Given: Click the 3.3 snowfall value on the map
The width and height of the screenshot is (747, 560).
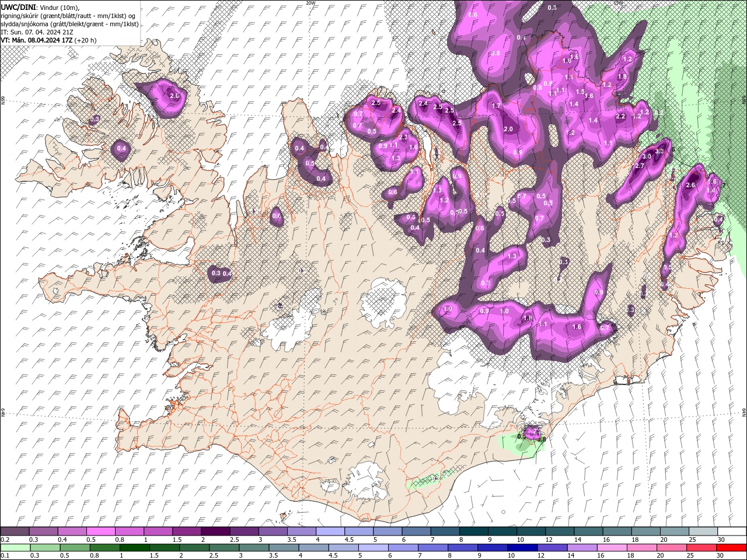Looking at the screenshot, I should (x=660, y=151).
